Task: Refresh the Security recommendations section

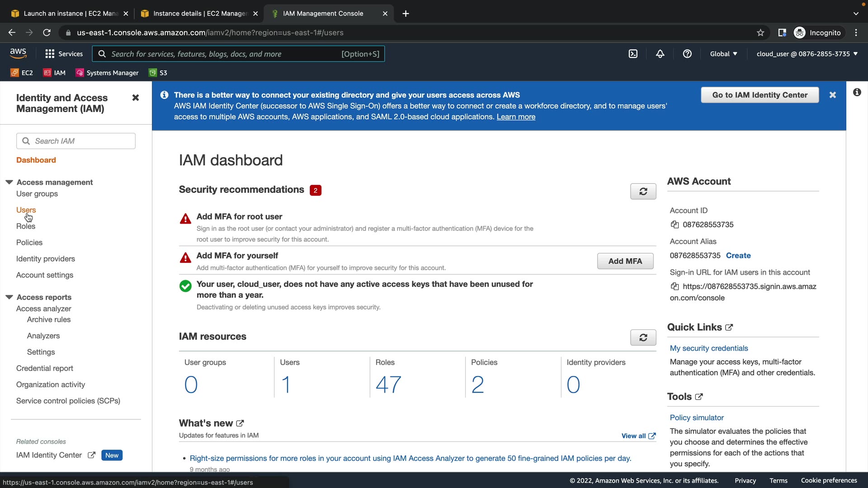Action: 643,192
